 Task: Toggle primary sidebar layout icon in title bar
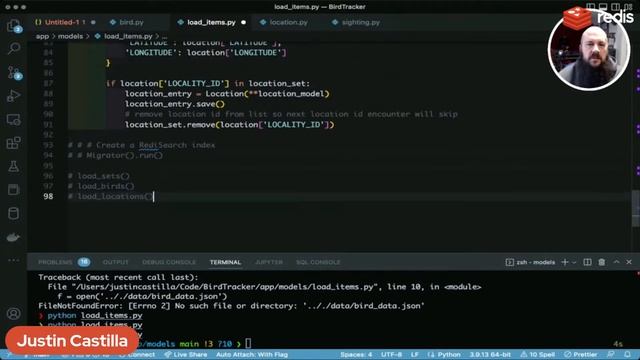point(591,7)
